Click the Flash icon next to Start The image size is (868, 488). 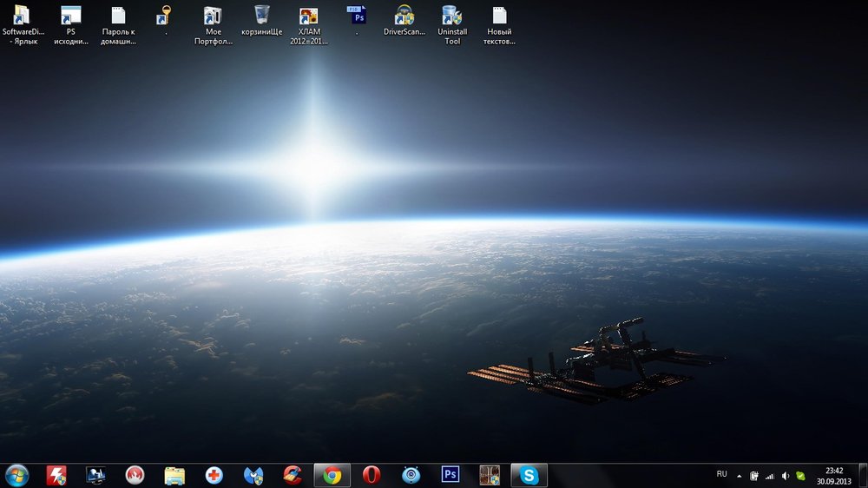pyautogui.click(x=56, y=475)
